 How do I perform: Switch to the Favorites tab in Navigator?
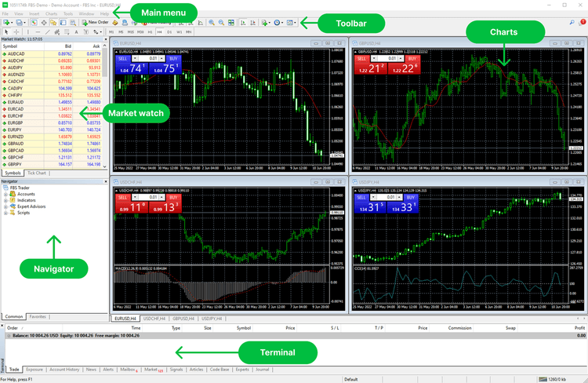(38, 317)
